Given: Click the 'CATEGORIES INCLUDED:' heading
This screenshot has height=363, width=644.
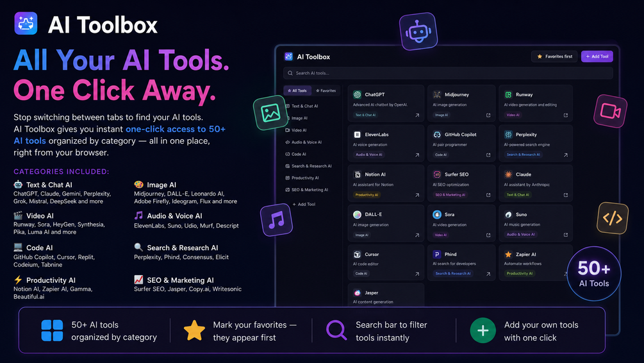Looking at the screenshot, I should (x=62, y=171).
